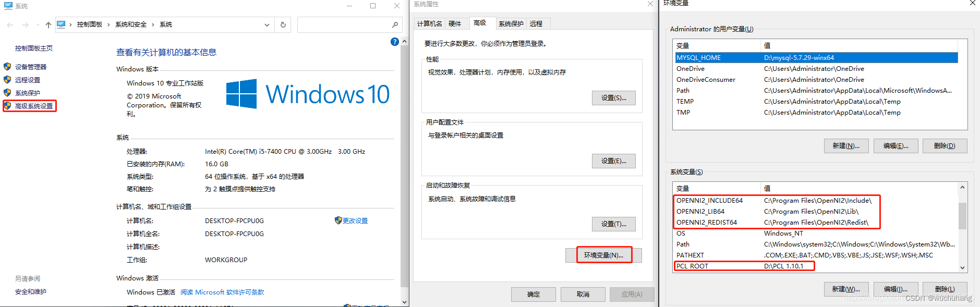980x307 pixels.
Task: Click 编辑(I) for system variables
Action: point(896,289)
